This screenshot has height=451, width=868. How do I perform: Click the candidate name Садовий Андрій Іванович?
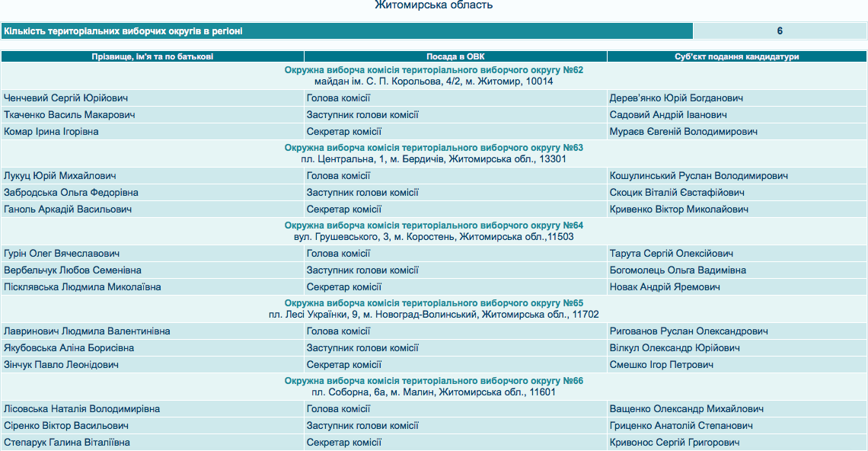coord(668,115)
